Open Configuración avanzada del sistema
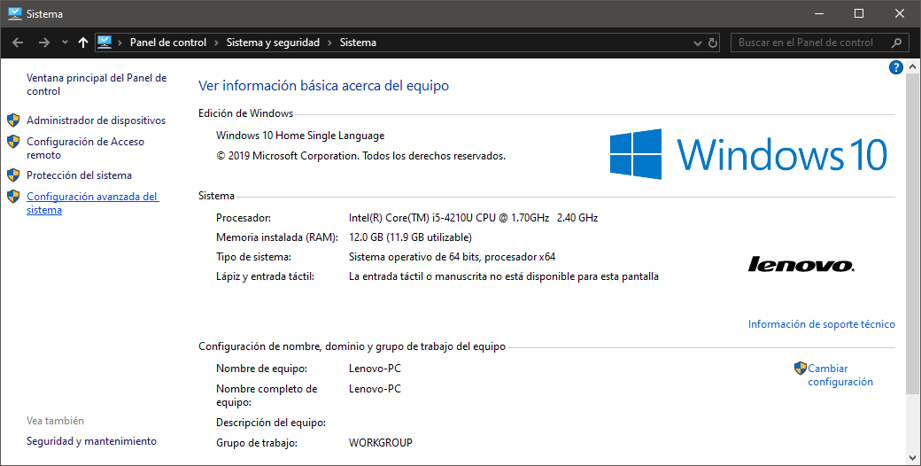 coord(92,203)
